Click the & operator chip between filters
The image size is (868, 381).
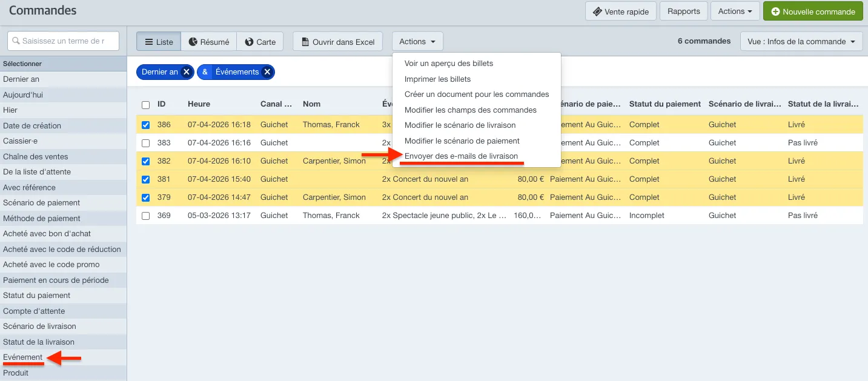205,72
